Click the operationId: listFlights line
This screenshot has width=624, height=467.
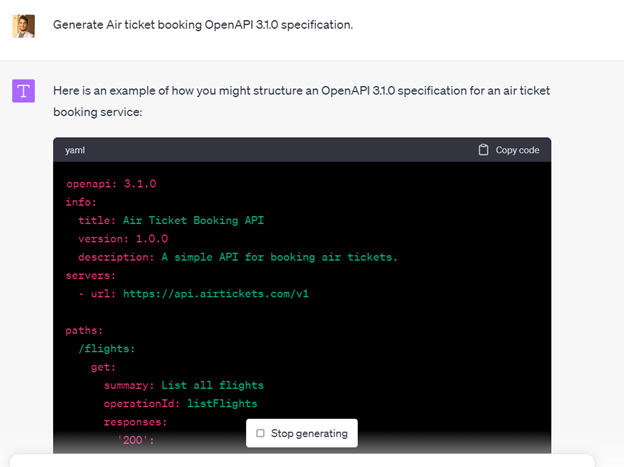click(x=180, y=403)
